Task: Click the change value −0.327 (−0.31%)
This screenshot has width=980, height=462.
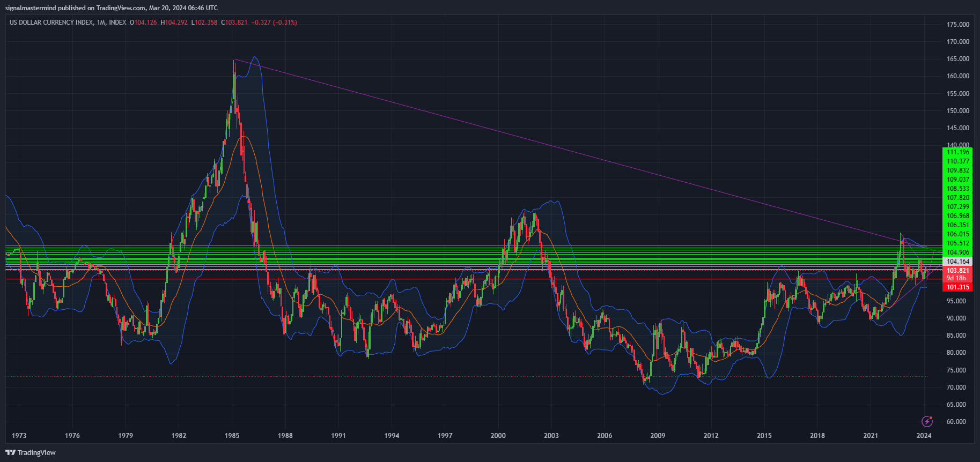Action: [275, 23]
